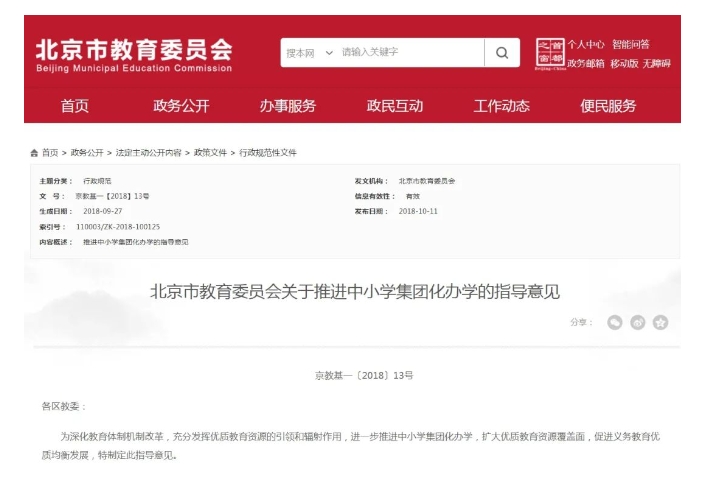715x484 pixels.
Task: Open the 搜本网 search scope dropdown
Action: [309, 53]
